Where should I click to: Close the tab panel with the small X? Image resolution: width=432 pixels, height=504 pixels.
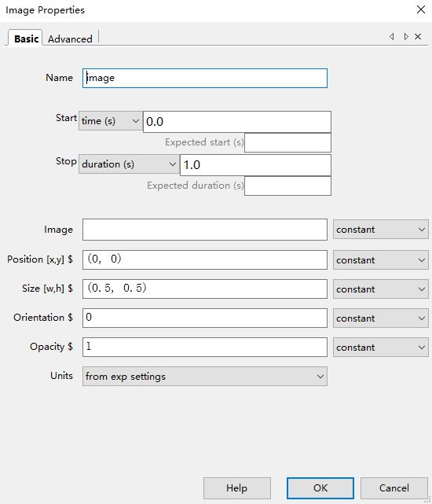418,37
